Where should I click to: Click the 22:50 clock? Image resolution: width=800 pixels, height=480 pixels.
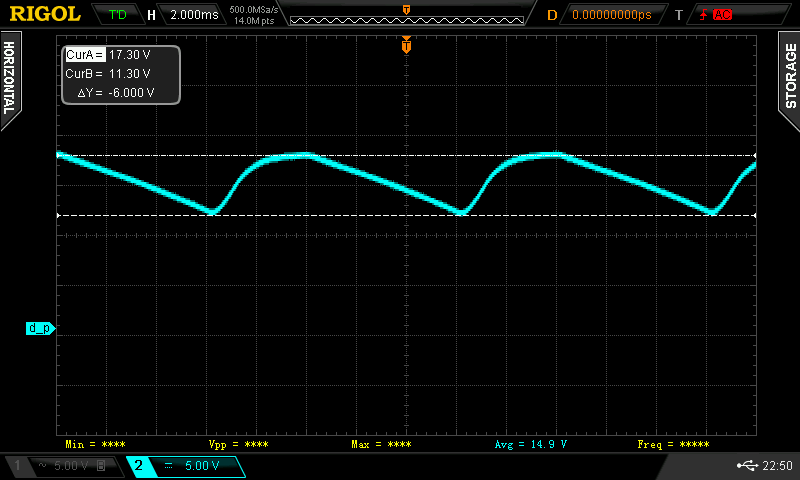point(777,465)
